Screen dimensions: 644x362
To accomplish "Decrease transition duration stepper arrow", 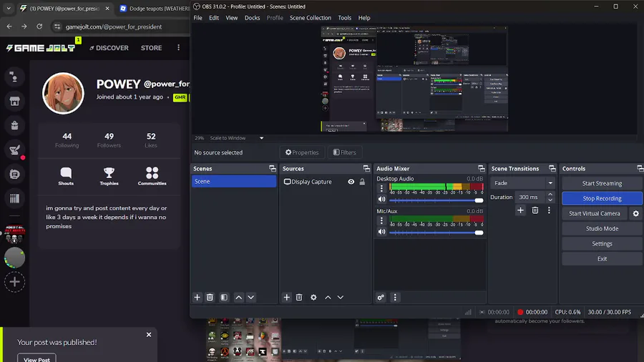I will pos(550,200).
